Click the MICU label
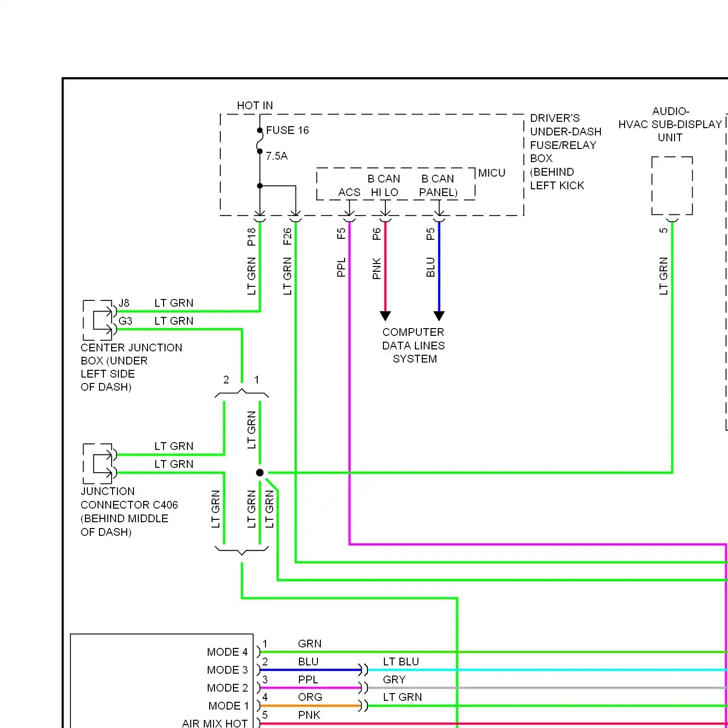Image resolution: width=728 pixels, height=728 pixels. [492, 173]
